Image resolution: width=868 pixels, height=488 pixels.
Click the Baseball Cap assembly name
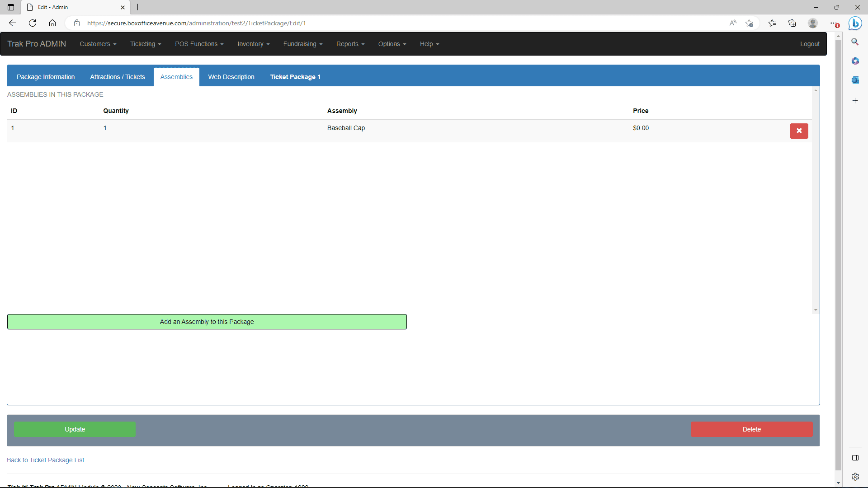tap(346, 128)
